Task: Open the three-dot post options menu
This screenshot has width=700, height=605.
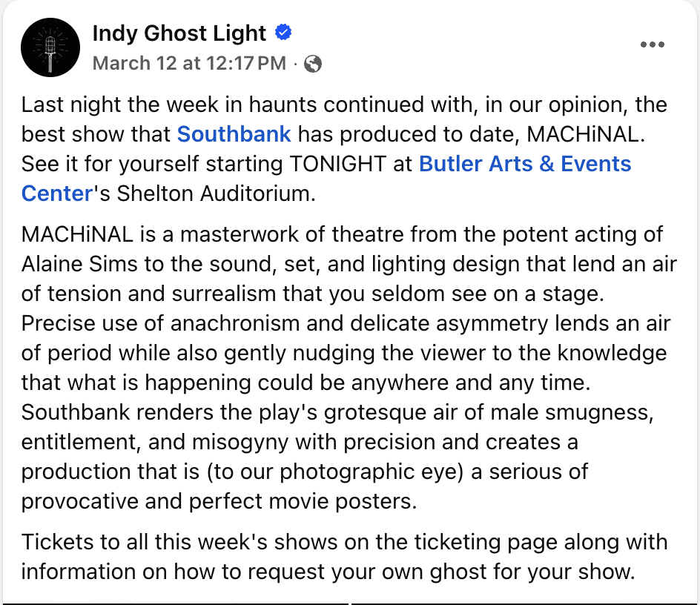Action: [x=652, y=44]
